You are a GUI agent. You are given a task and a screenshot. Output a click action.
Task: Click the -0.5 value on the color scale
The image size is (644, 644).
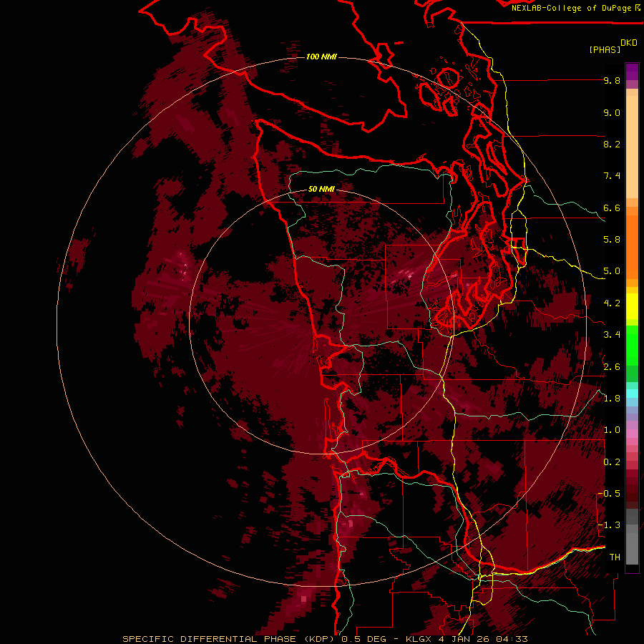[610, 494]
